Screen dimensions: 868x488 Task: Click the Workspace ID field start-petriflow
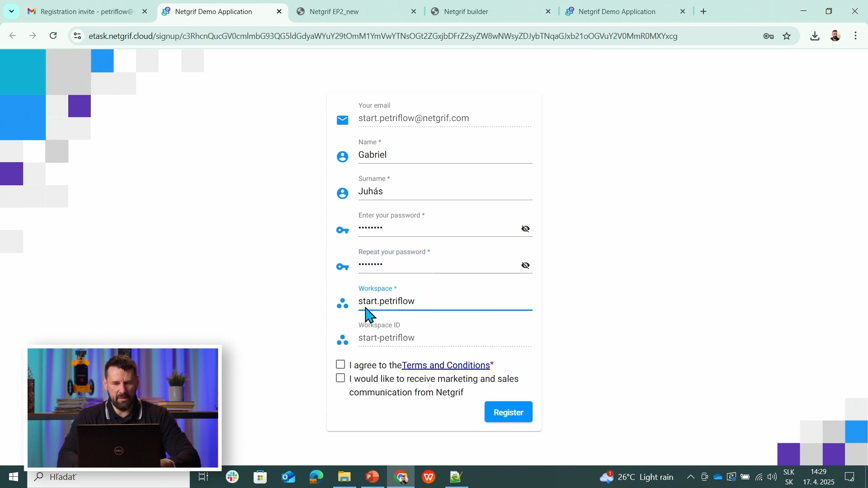pos(445,338)
